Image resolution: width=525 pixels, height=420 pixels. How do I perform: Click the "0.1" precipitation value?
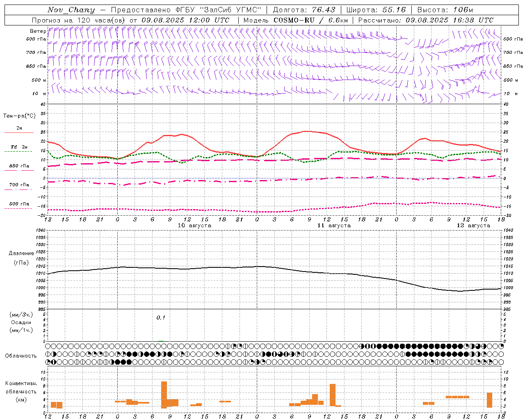tap(161, 317)
